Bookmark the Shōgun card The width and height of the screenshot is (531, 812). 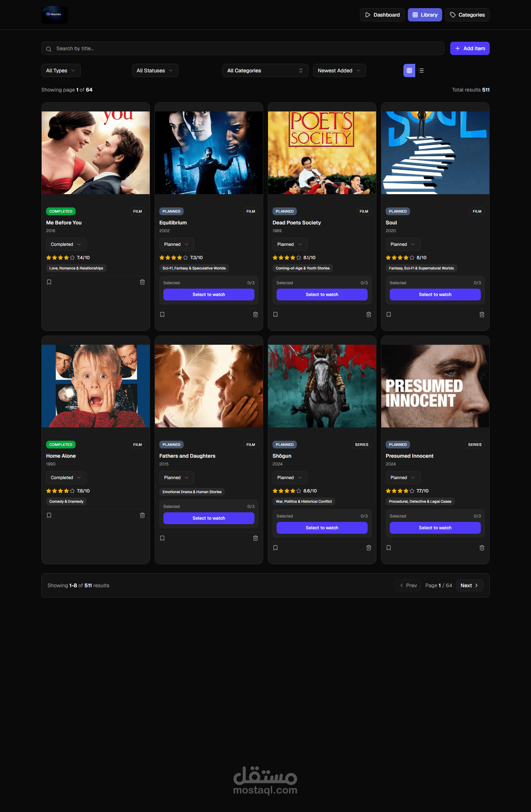coord(275,548)
